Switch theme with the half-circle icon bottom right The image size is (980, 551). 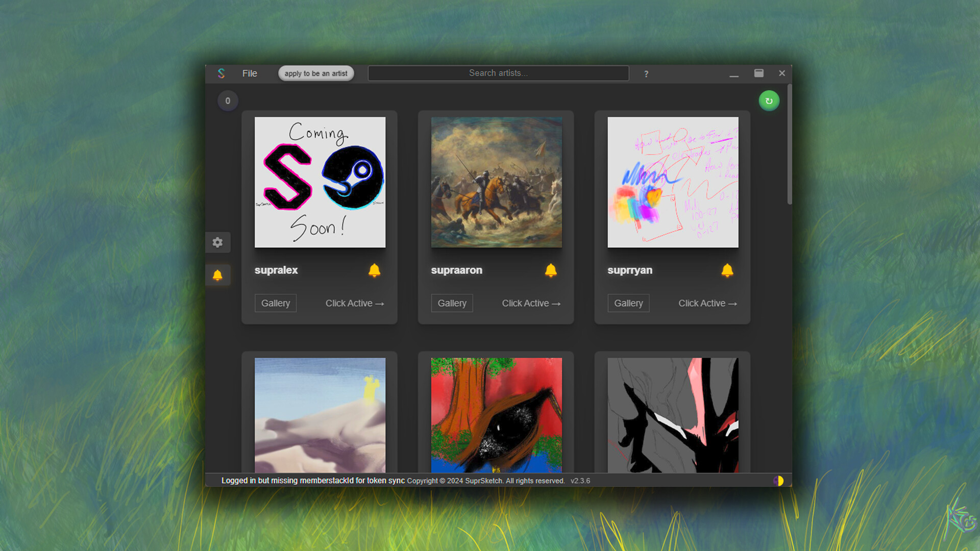pyautogui.click(x=778, y=480)
